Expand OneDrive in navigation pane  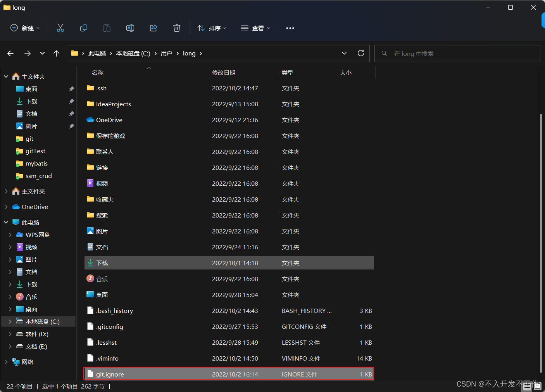[x=6, y=207]
